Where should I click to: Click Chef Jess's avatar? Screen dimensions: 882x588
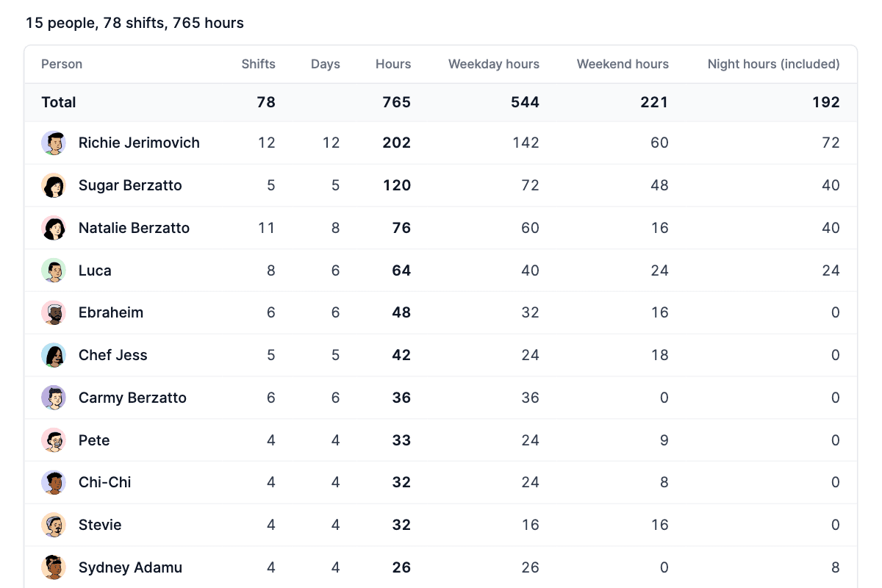[x=54, y=355]
